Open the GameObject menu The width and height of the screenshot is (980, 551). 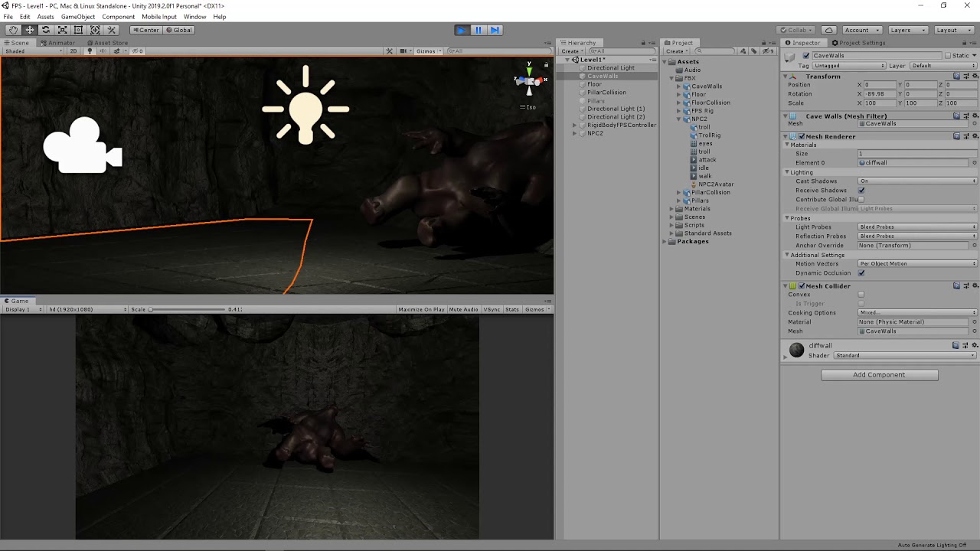pos(78,17)
